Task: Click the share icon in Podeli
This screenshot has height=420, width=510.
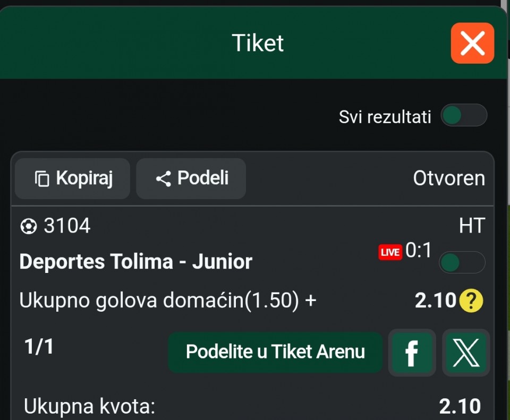Action: (163, 179)
